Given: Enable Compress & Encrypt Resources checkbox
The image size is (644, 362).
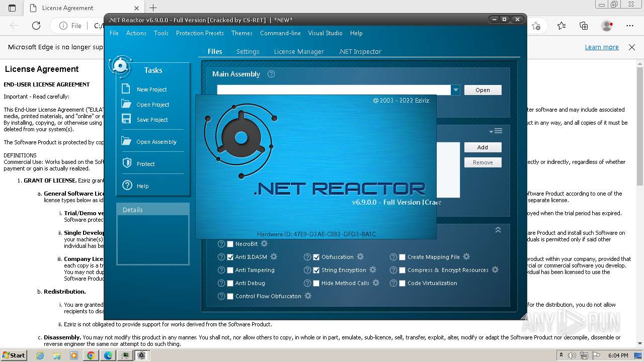Looking at the screenshot, I should coord(403,270).
